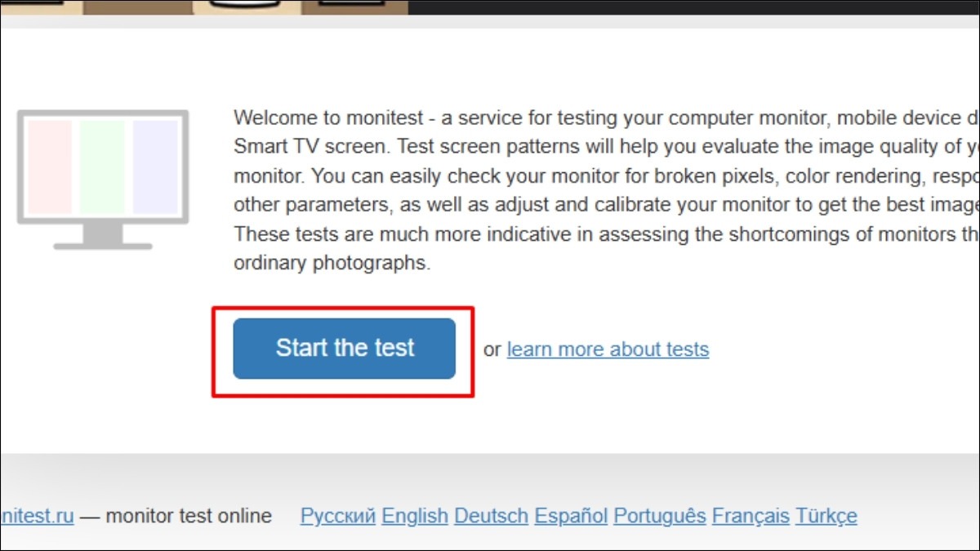Click the green bar in monitor icon
This screenshot has width=980, height=551.
click(103, 167)
